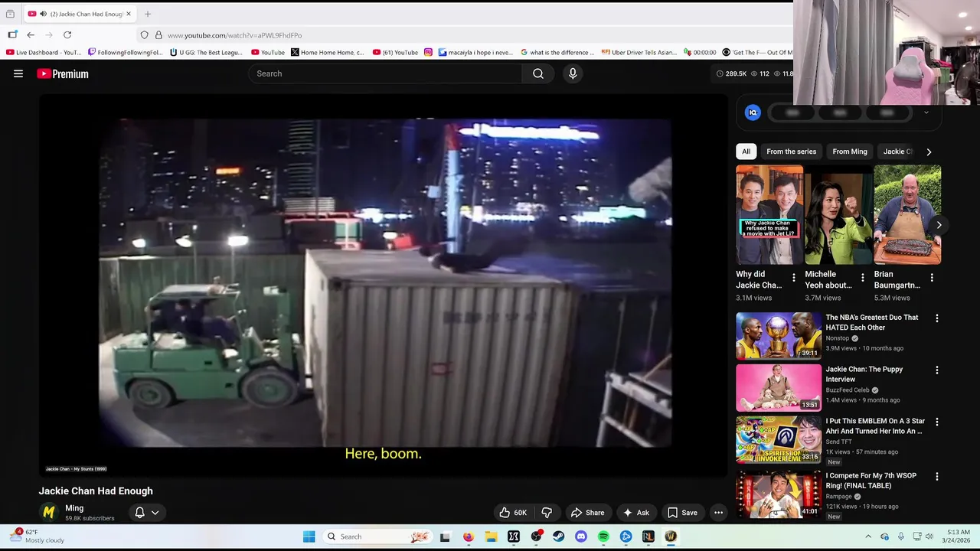
Task: Open Ming channel avatar
Action: [x=49, y=513]
